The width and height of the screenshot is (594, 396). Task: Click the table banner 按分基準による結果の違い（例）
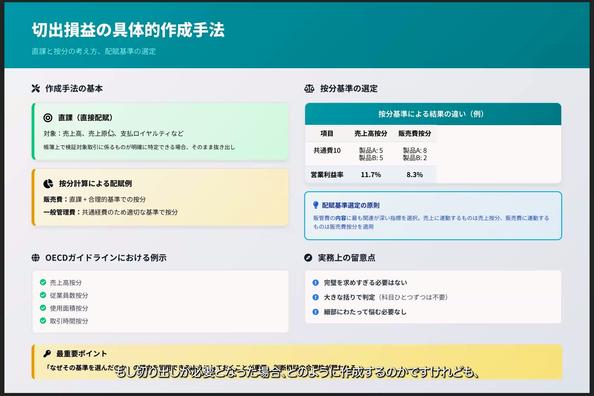click(433, 114)
